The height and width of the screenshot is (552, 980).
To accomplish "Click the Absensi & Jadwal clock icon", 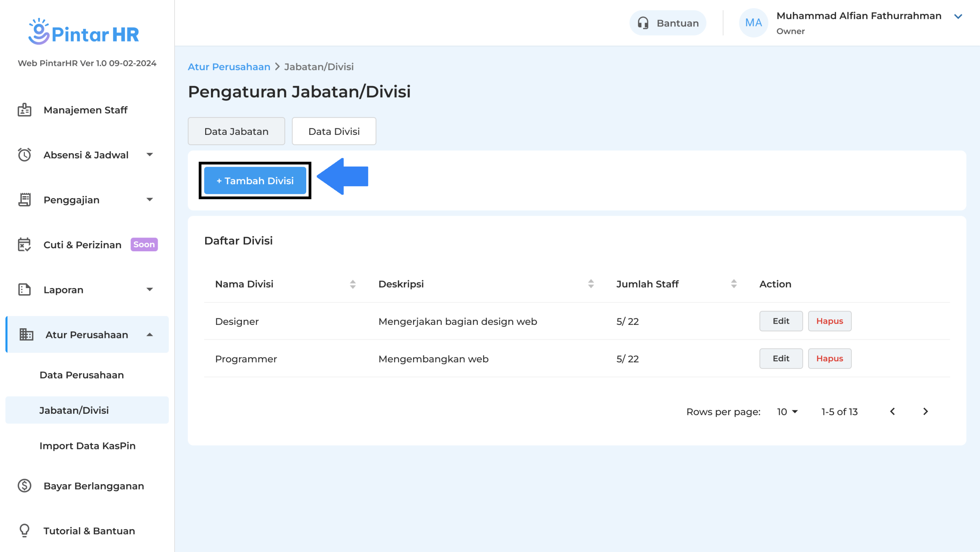I will (24, 155).
